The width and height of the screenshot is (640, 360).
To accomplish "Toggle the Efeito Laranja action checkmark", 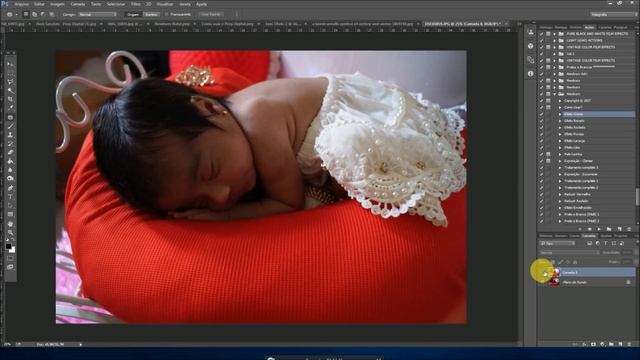I will coord(542,141).
